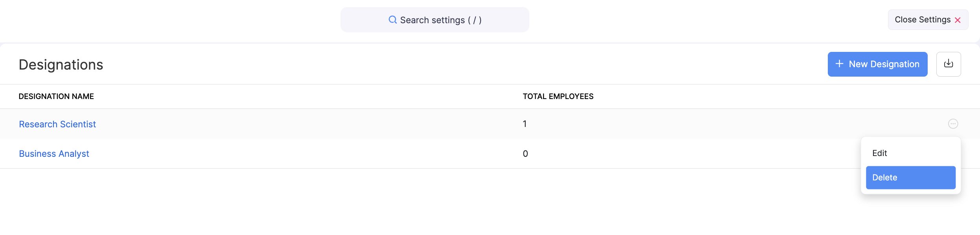Click the plus icon on New Designation
The width and height of the screenshot is (980, 235).
[x=839, y=64]
